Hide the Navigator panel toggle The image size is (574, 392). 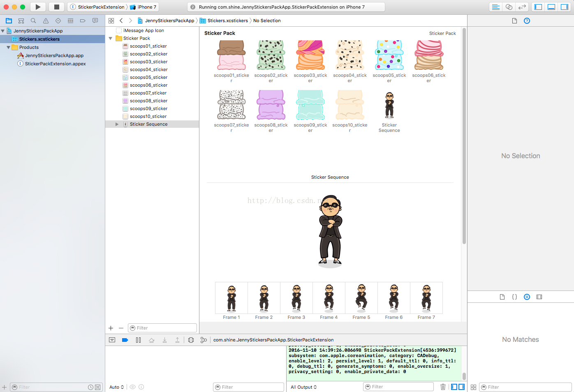[538, 7]
